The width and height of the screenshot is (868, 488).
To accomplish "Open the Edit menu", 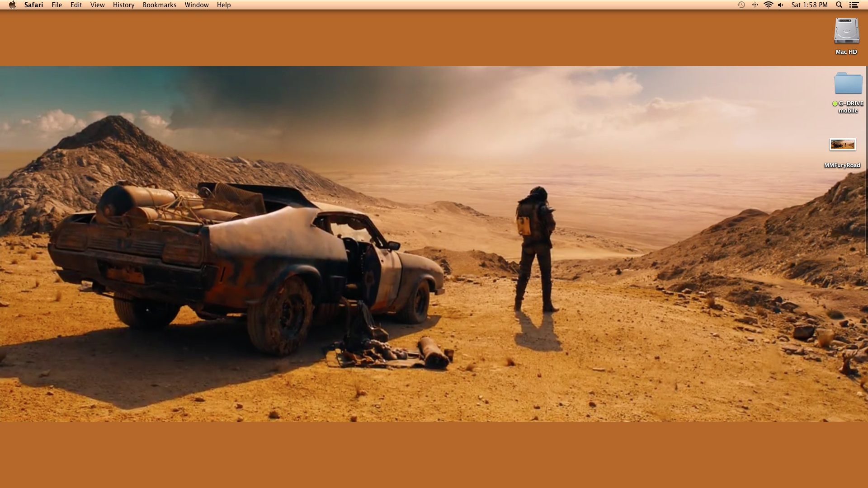I will (76, 5).
